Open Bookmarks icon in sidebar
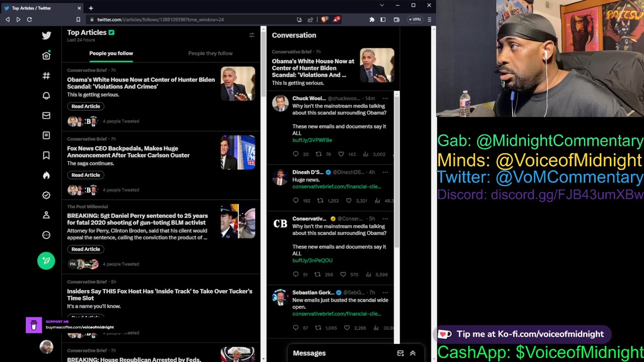 coord(46,155)
